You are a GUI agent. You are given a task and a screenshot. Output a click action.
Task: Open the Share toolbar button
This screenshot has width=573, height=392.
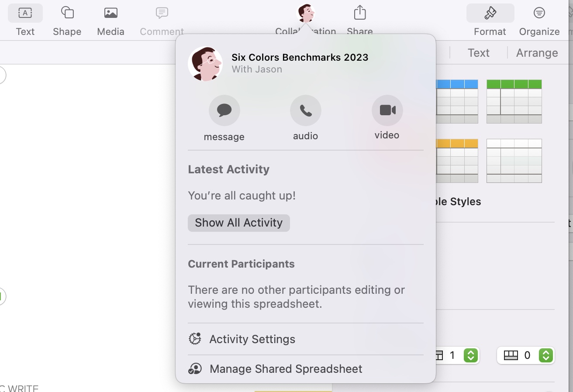point(360,21)
